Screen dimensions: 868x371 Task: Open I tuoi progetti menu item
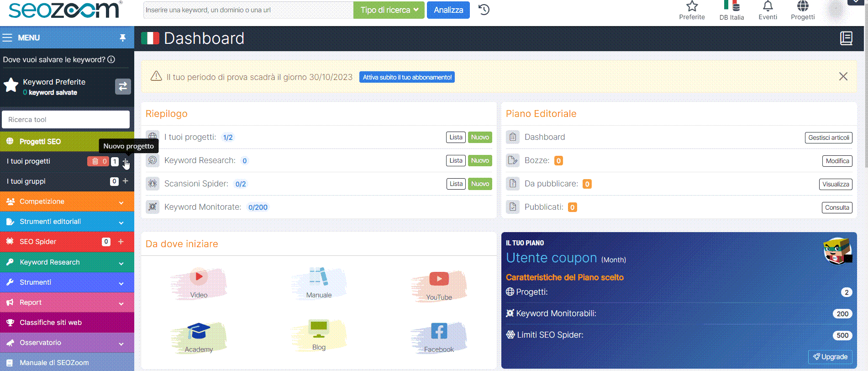click(x=28, y=161)
